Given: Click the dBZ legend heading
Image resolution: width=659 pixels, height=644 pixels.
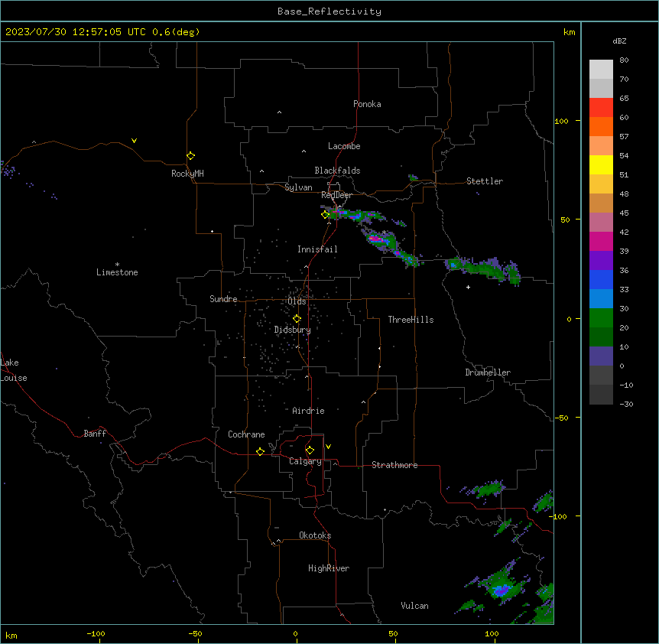Looking at the screenshot, I should tap(619, 41).
